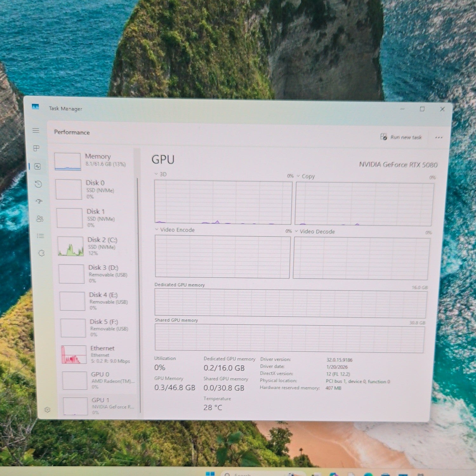Click the Task Manager title bar app icon
The image size is (476, 476).
[x=36, y=107]
